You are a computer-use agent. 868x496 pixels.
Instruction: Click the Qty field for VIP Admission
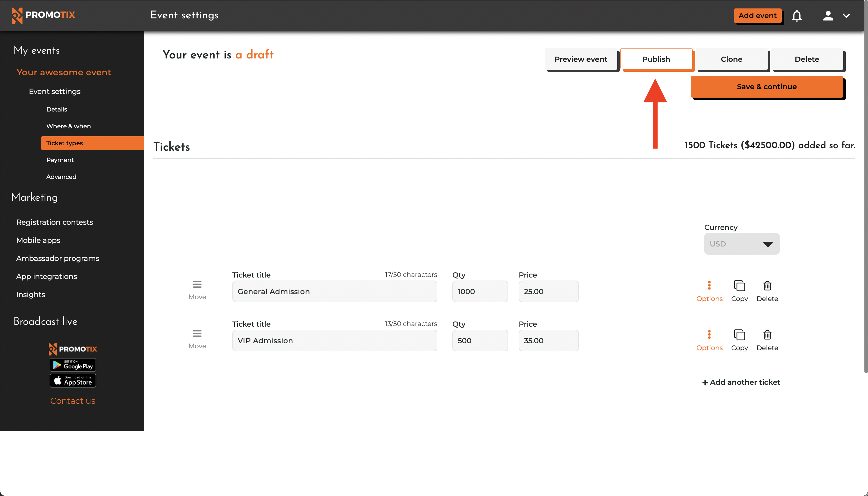point(480,340)
